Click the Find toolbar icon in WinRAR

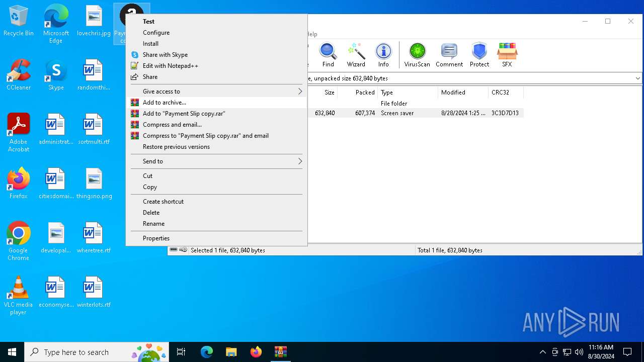(328, 55)
